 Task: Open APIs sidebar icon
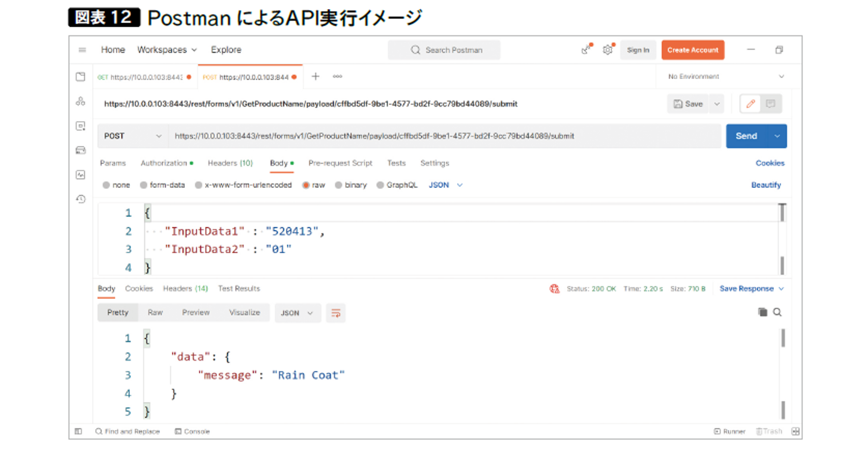(80, 101)
